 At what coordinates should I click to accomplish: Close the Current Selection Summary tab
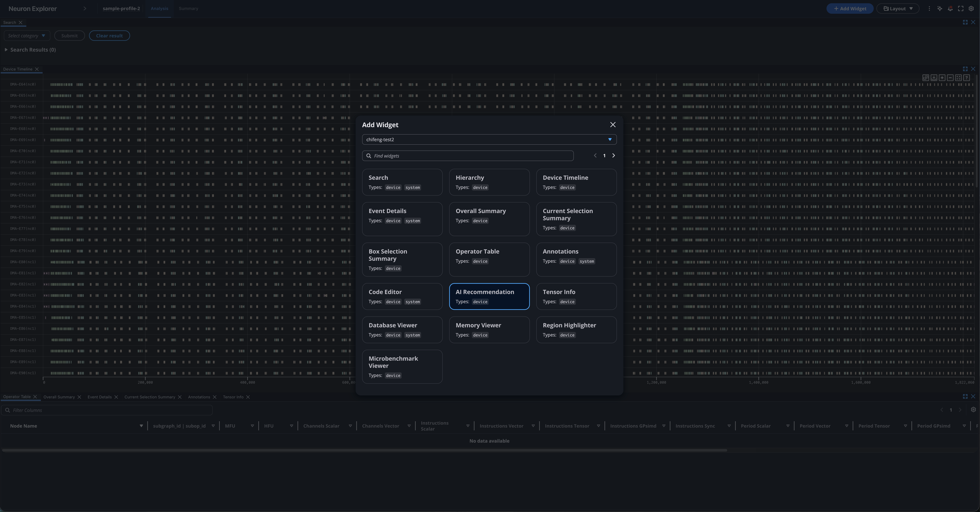click(x=180, y=397)
